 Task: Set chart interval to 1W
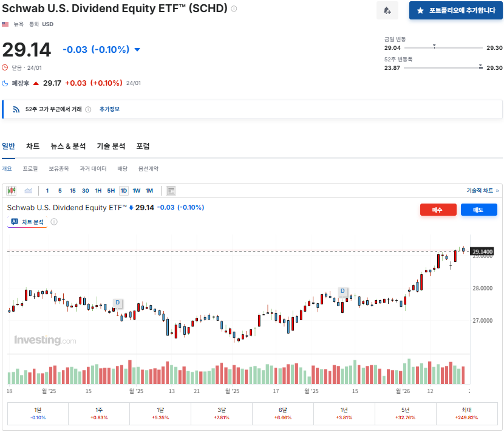pos(137,191)
